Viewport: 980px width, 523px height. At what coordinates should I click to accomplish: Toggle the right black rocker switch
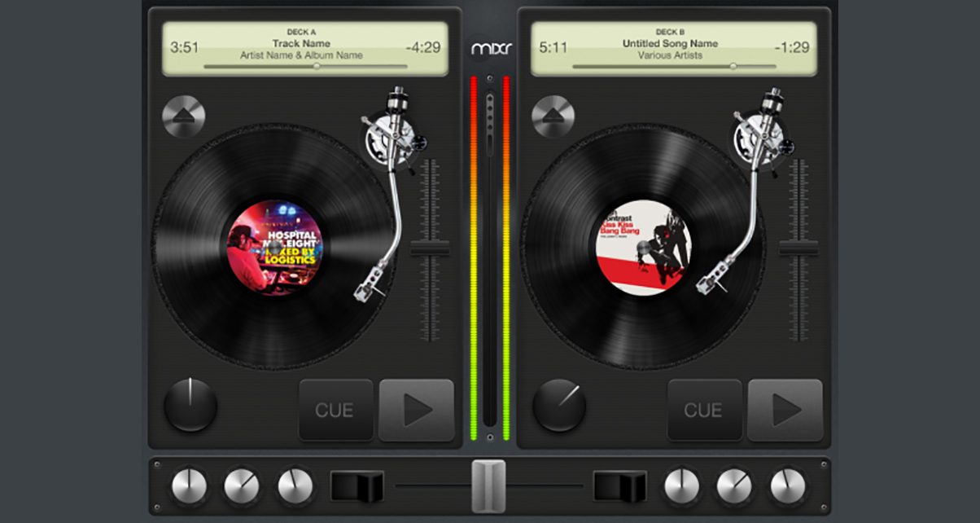coord(619,486)
